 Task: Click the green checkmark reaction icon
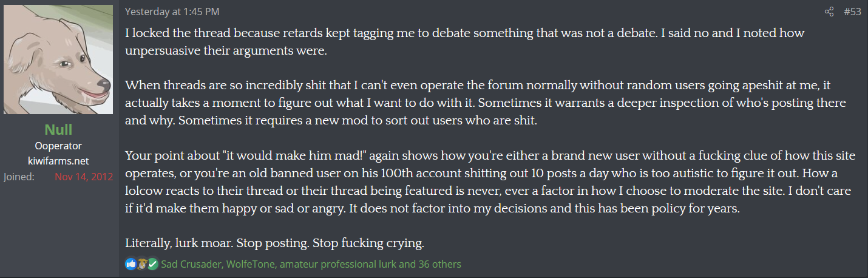153,264
